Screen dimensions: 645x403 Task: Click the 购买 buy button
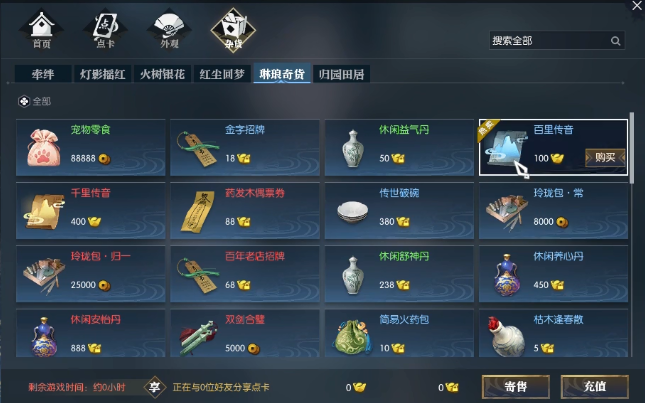pyautogui.click(x=605, y=157)
